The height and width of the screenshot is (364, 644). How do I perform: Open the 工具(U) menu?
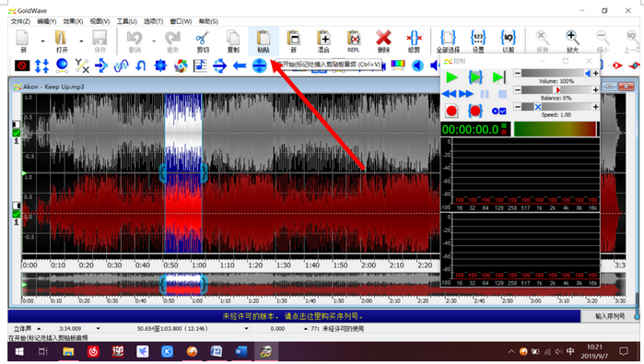127,21
